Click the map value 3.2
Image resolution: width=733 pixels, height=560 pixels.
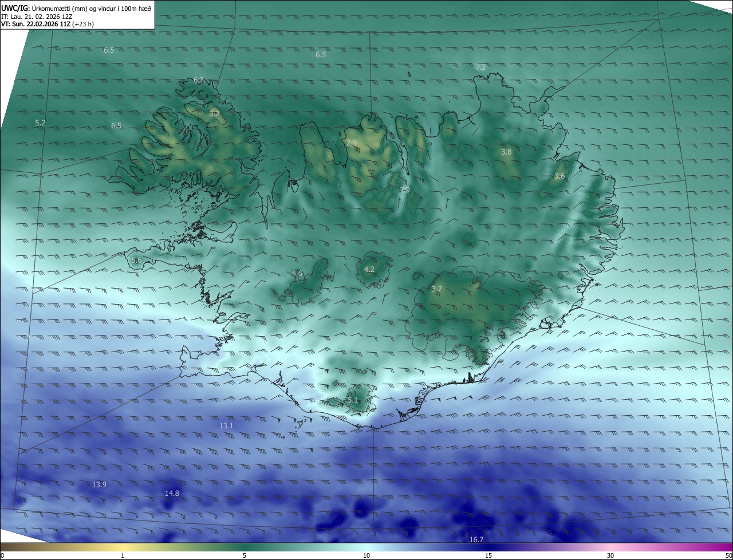214,114
